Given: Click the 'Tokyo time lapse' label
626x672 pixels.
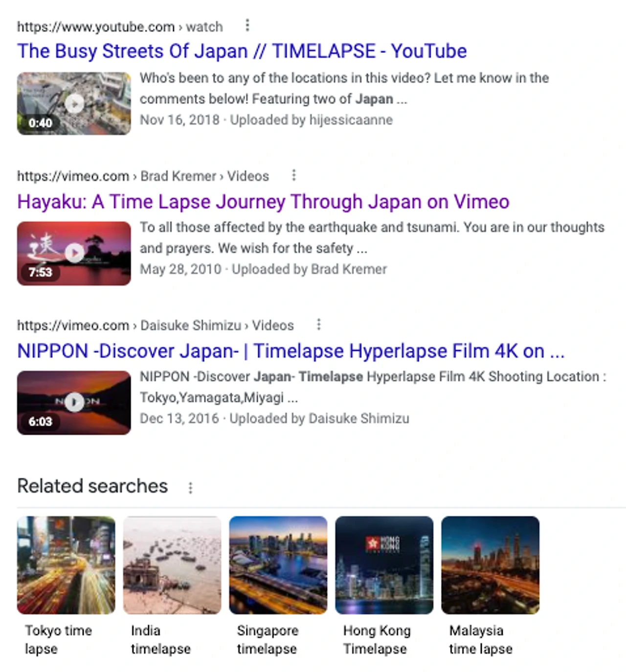Looking at the screenshot, I should point(58,640).
